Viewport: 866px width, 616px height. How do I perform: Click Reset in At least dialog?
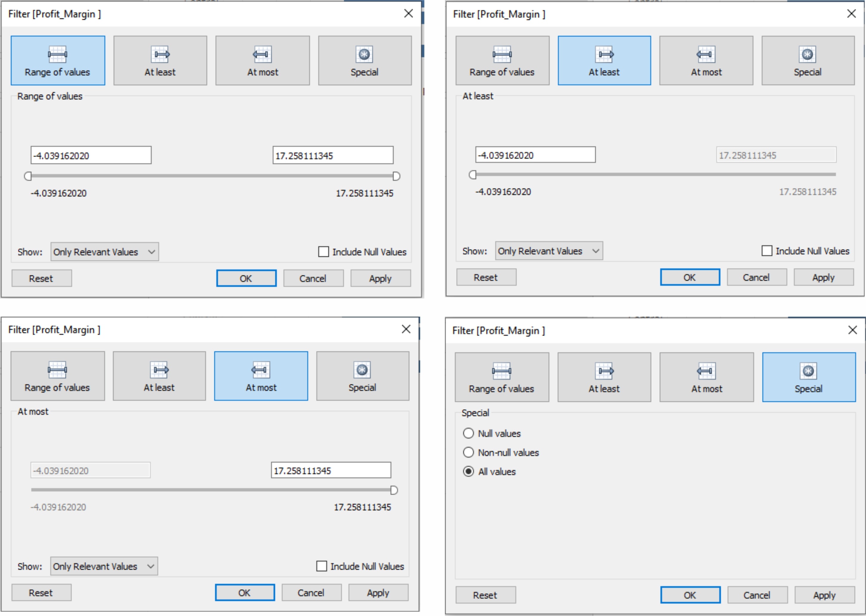coord(486,277)
